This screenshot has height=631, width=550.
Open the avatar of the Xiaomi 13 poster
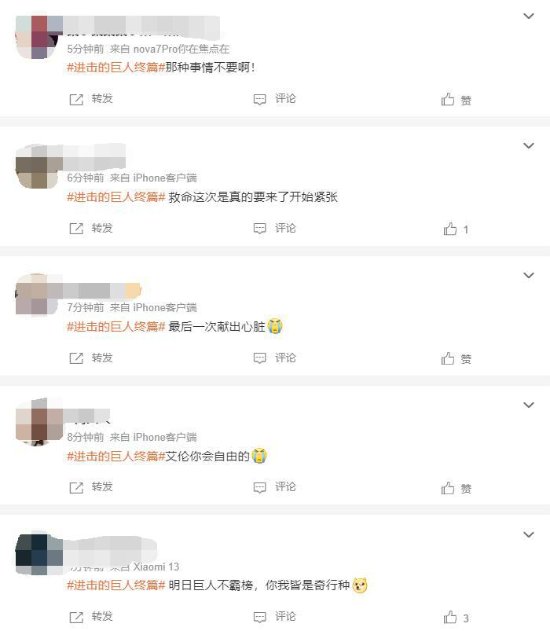[x=39, y=553]
